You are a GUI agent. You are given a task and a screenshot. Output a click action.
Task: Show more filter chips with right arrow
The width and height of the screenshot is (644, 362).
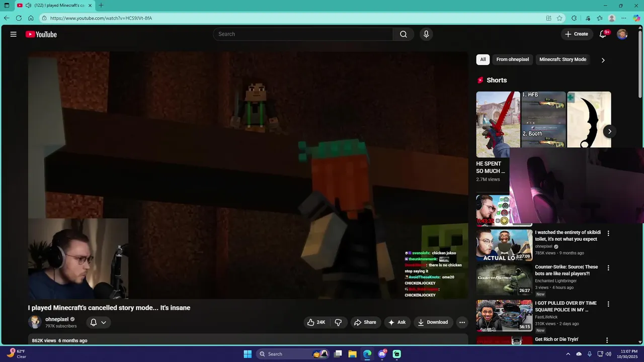pos(603,60)
